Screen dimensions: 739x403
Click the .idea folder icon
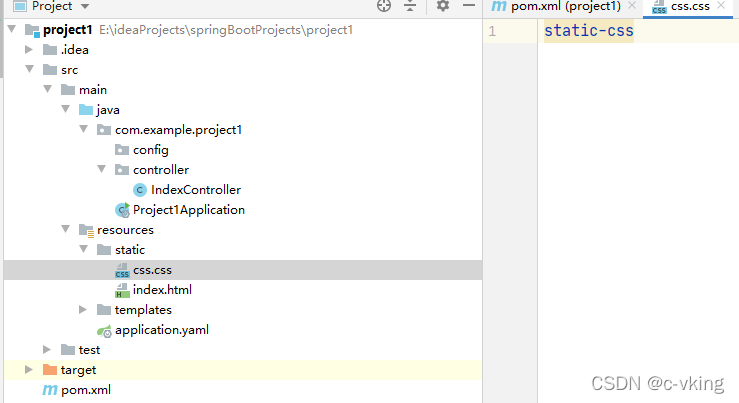[x=50, y=49]
